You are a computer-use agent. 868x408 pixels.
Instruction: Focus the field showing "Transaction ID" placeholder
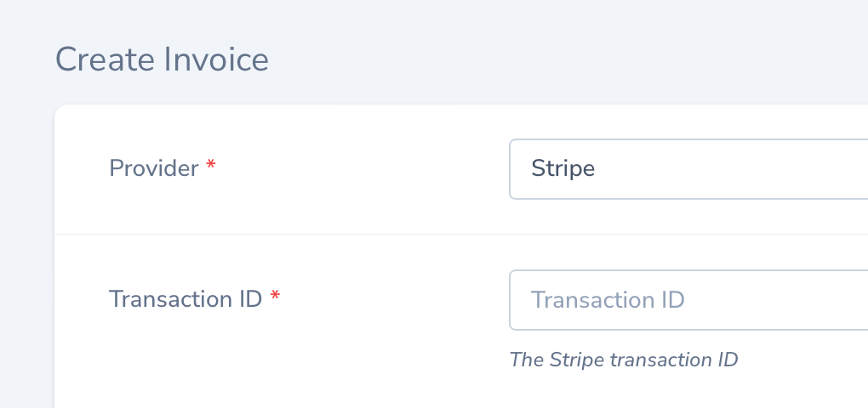coord(608,300)
